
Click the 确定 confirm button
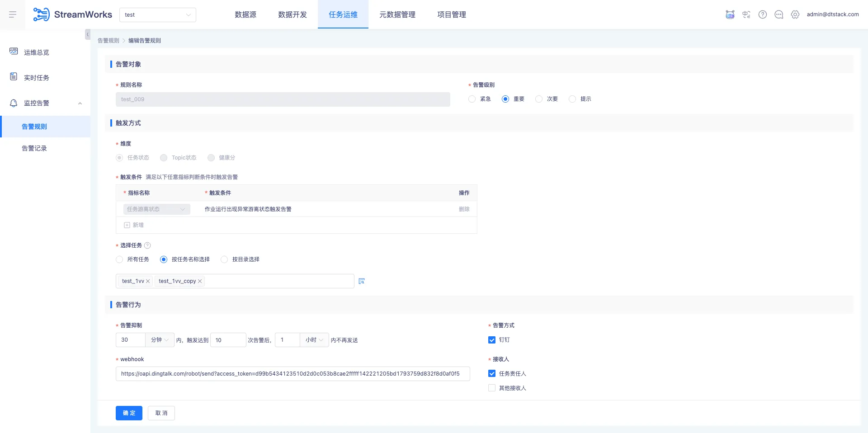128,413
